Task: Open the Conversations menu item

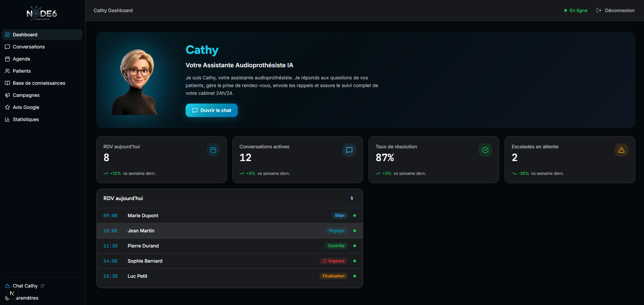Action: pyautogui.click(x=29, y=47)
